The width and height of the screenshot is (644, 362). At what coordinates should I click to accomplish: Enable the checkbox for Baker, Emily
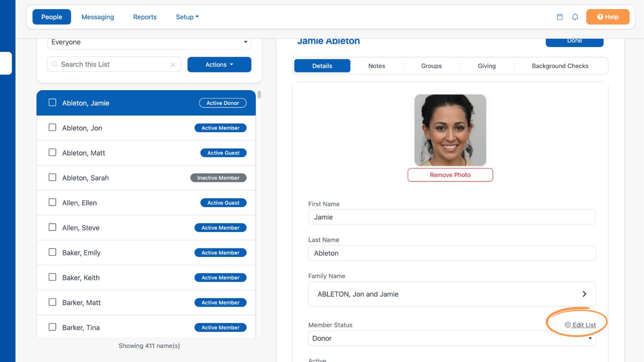52,252
